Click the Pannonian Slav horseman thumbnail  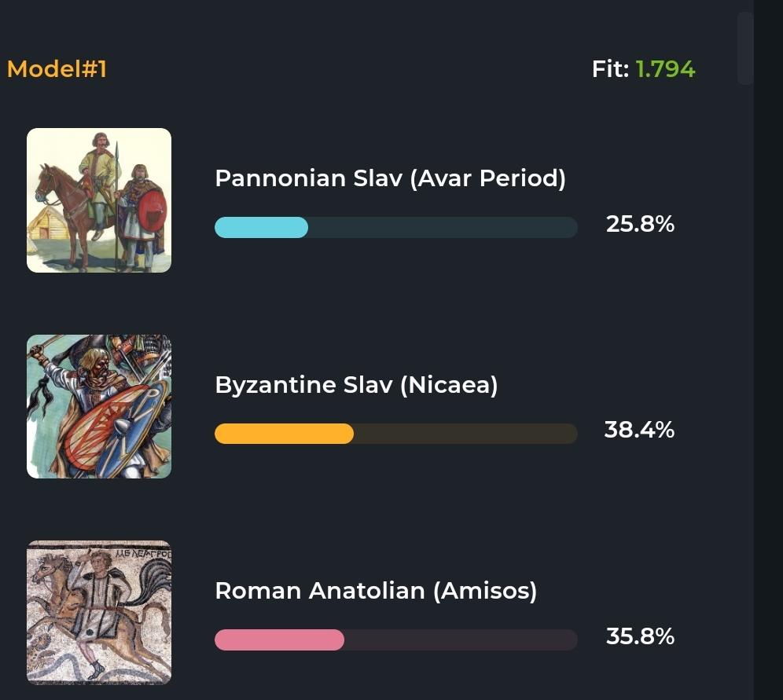[x=99, y=200]
